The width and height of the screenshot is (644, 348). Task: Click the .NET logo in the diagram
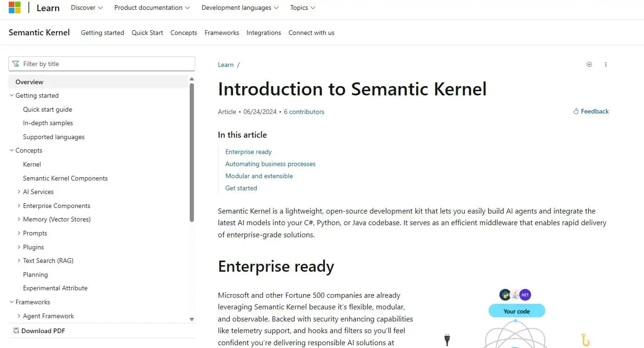525,294
